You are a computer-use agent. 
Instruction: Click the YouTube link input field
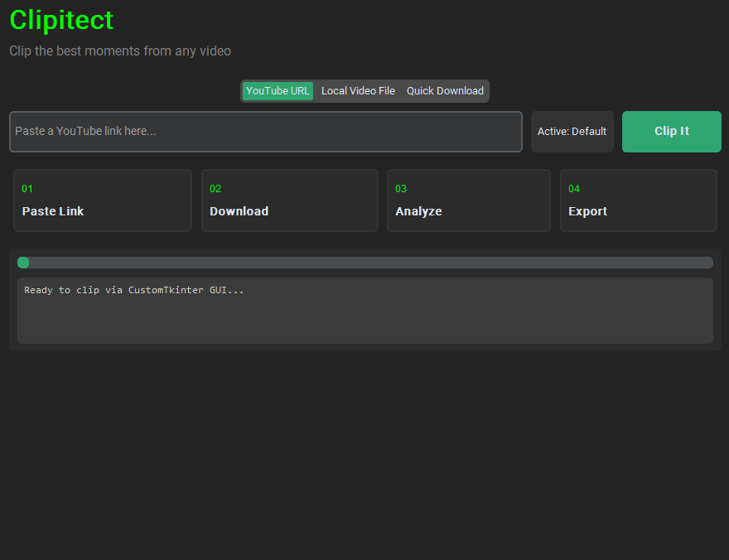tap(265, 131)
